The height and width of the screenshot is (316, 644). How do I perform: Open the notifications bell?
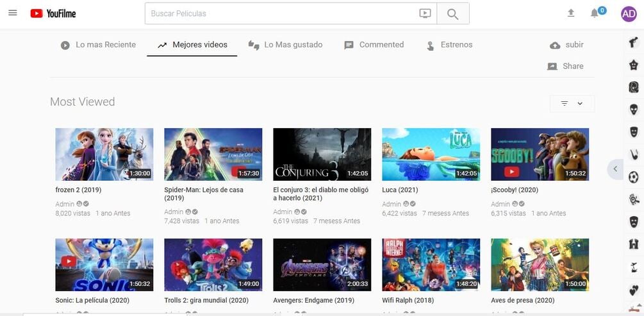[x=594, y=13]
